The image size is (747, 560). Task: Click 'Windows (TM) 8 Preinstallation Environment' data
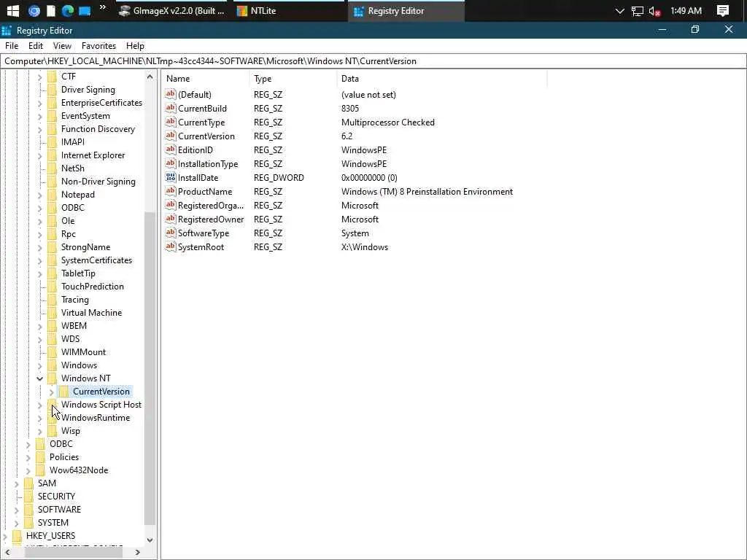[427, 192]
